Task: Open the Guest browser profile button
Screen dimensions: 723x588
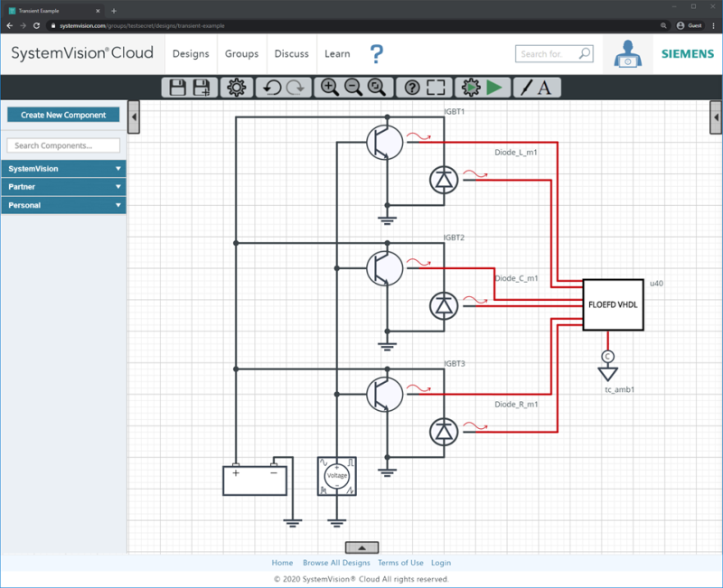Action: coord(690,26)
